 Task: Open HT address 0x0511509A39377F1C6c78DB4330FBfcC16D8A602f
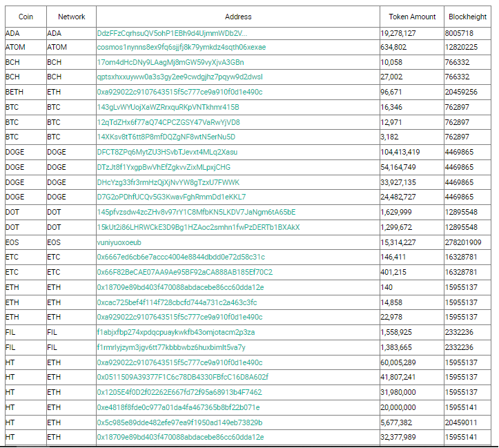[x=183, y=378]
